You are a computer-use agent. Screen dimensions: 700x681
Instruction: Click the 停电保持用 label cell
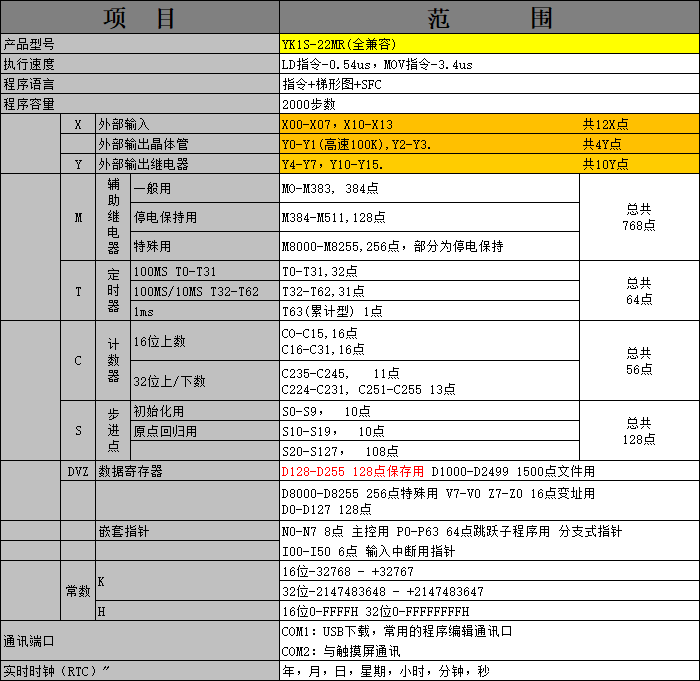point(205,217)
